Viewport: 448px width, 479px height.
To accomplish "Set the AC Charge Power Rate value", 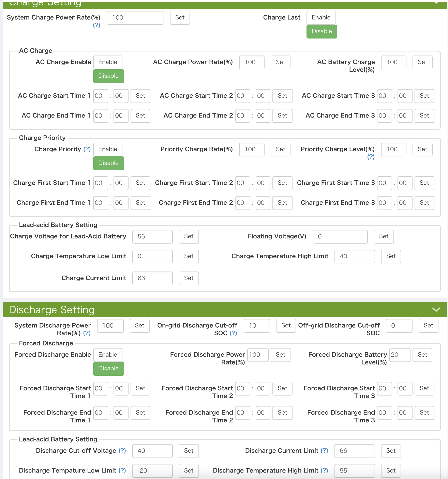I will pyautogui.click(x=280, y=62).
